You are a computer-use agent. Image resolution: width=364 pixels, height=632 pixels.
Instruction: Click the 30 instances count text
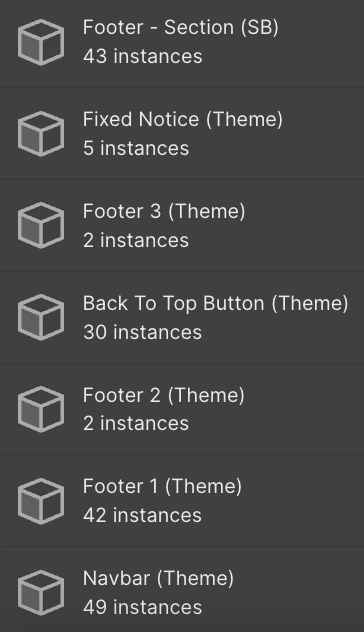pyautogui.click(x=143, y=333)
